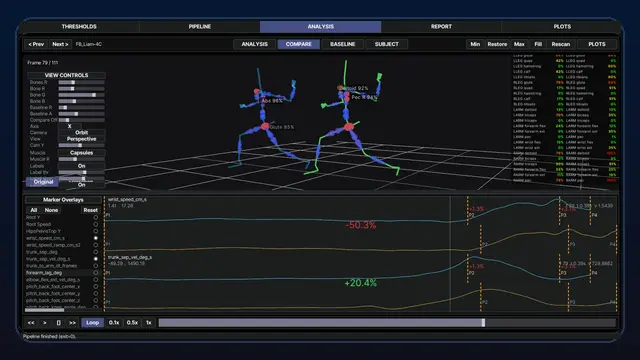Adjust the Bone G slider
The height and width of the screenshot is (360, 640).
pyautogui.click(x=81, y=95)
